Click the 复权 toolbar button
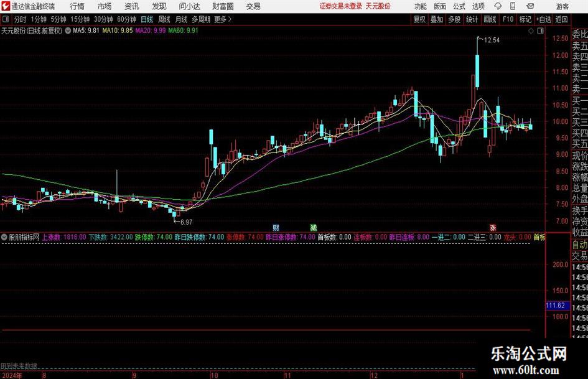 (419, 19)
